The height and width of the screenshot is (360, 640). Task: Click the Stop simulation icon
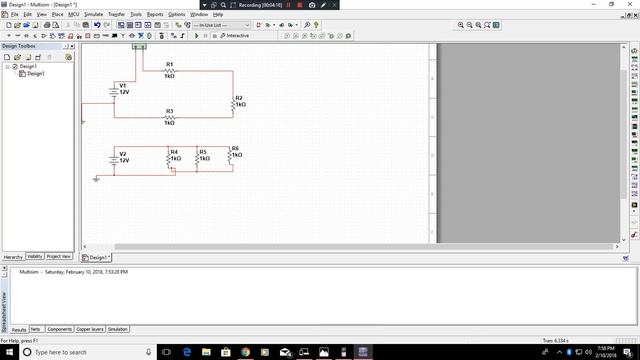(214, 36)
